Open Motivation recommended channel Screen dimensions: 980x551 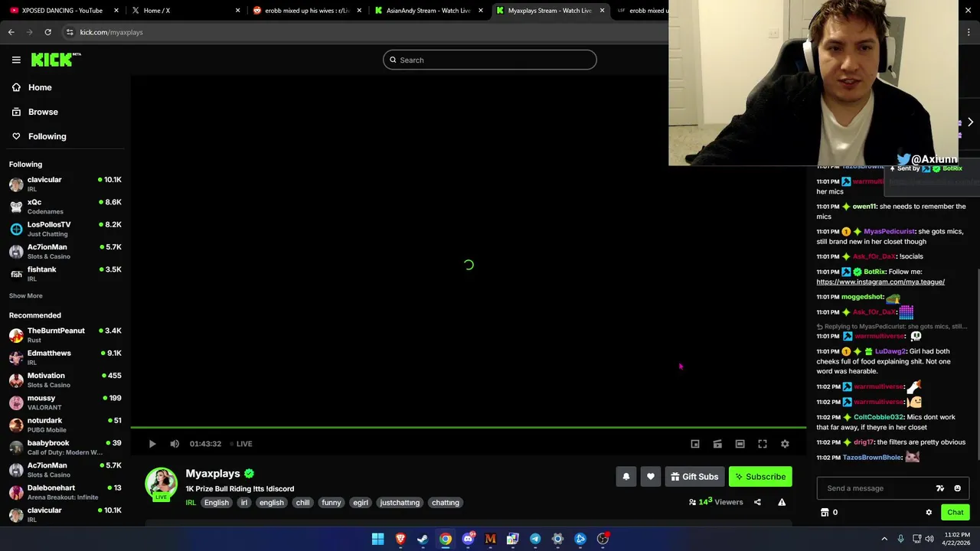[x=65, y=380]
